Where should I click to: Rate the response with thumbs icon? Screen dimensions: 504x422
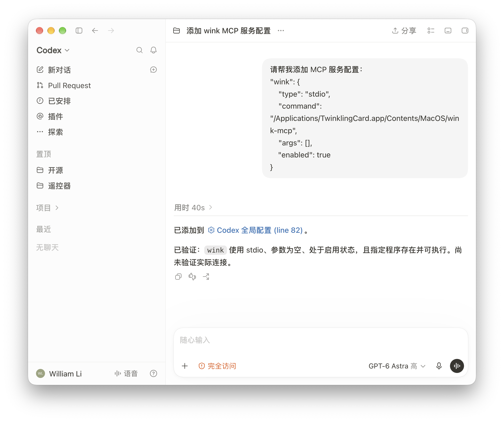[192, 277]
